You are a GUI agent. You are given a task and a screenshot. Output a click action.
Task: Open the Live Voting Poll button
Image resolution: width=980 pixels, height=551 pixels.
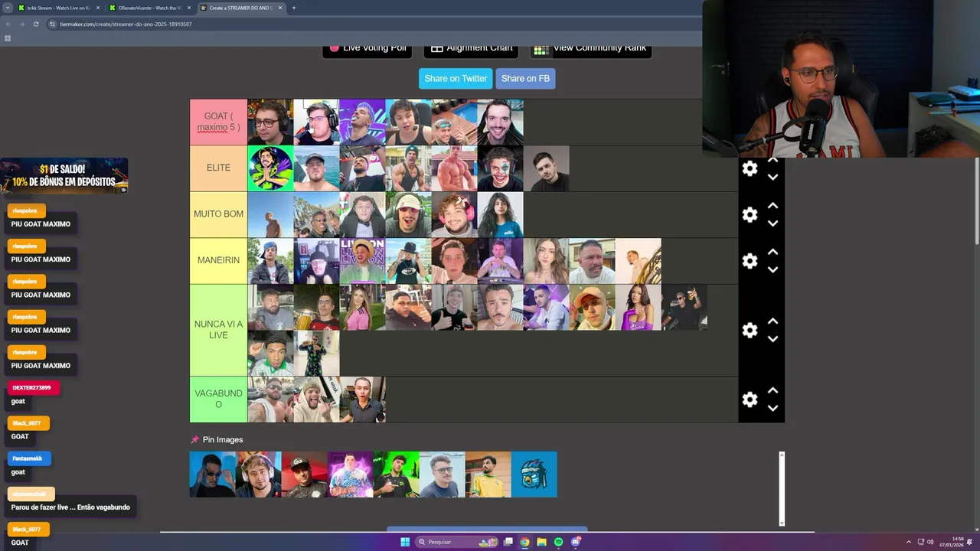[x=367, y=50]
